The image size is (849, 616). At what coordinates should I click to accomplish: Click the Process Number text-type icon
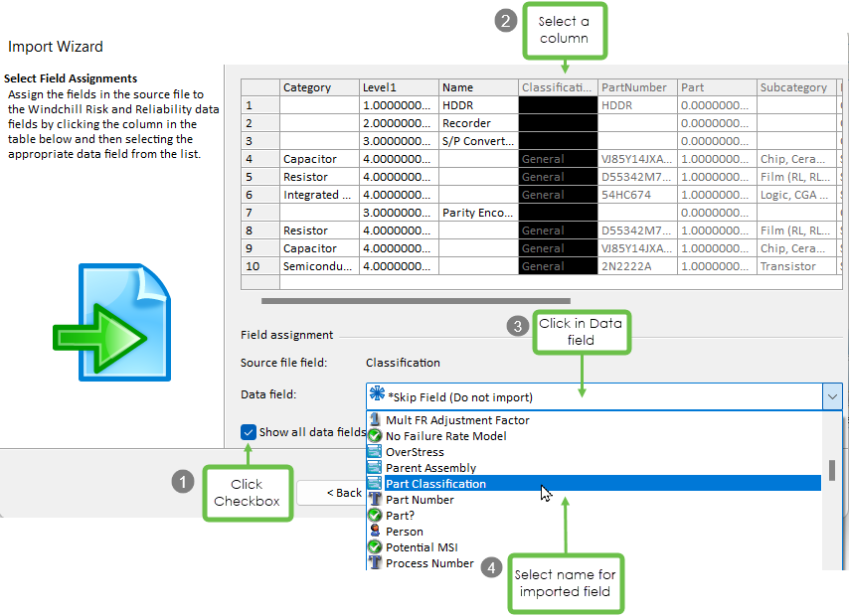click(374, 562)
